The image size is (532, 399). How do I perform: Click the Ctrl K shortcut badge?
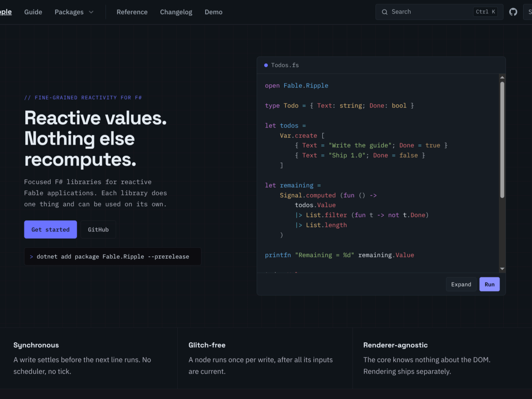(x=485, y=12)
